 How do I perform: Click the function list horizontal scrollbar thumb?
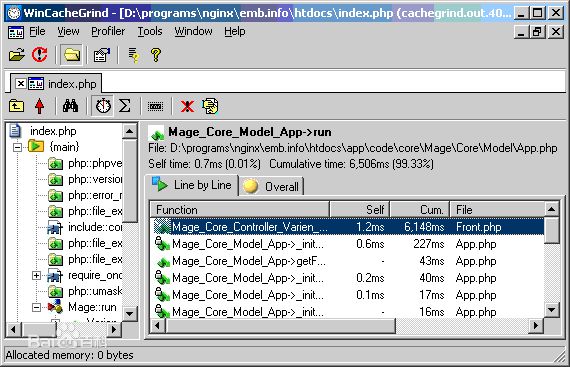coord(280,326)
